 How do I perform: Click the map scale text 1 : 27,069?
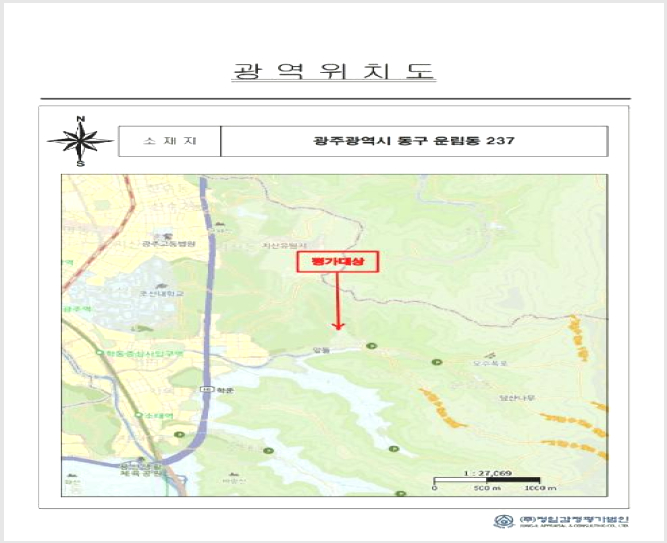click(x=487, y=473)
